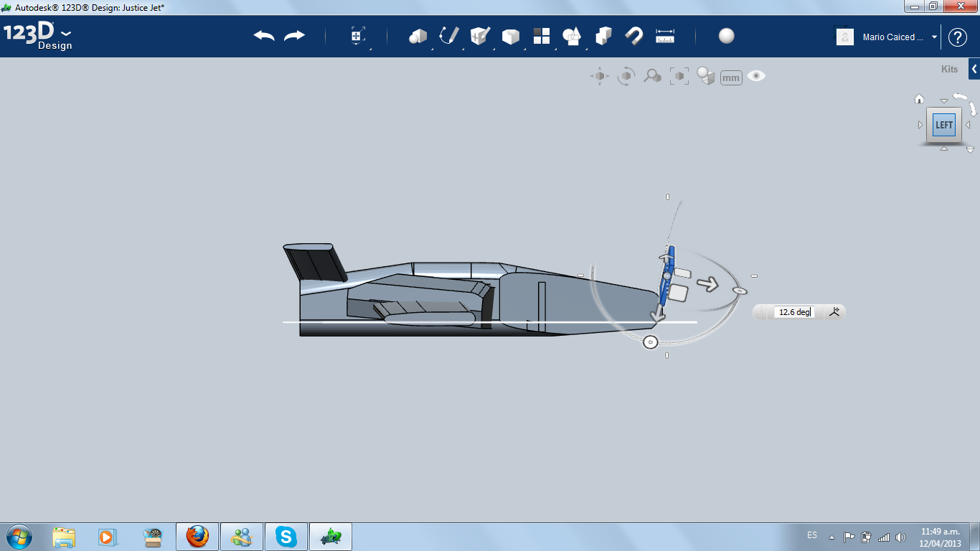The height and width of the screenshot is (551, 980).
Task: Rotate view with cube top arrow
Action: [x=944, y=101]
